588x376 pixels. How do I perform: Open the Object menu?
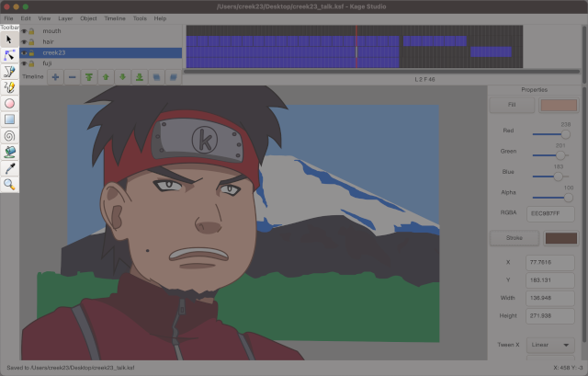(x=88, y=17)
